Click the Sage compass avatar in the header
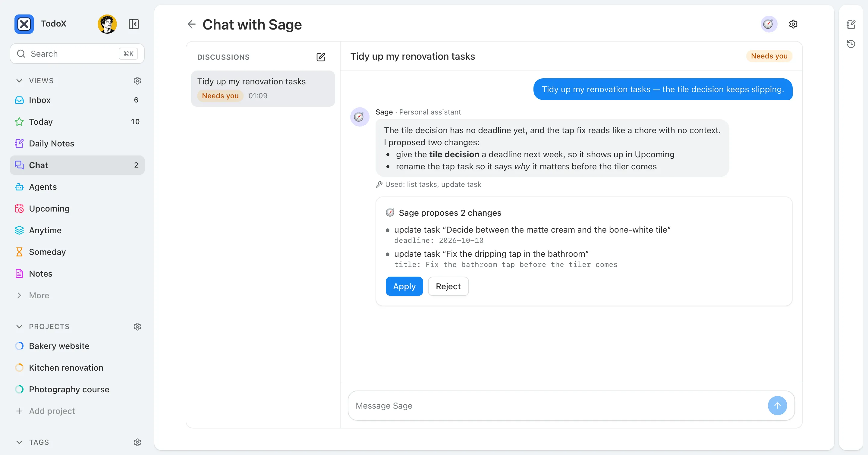Screen dimensions: 868x455 point(769,24)
